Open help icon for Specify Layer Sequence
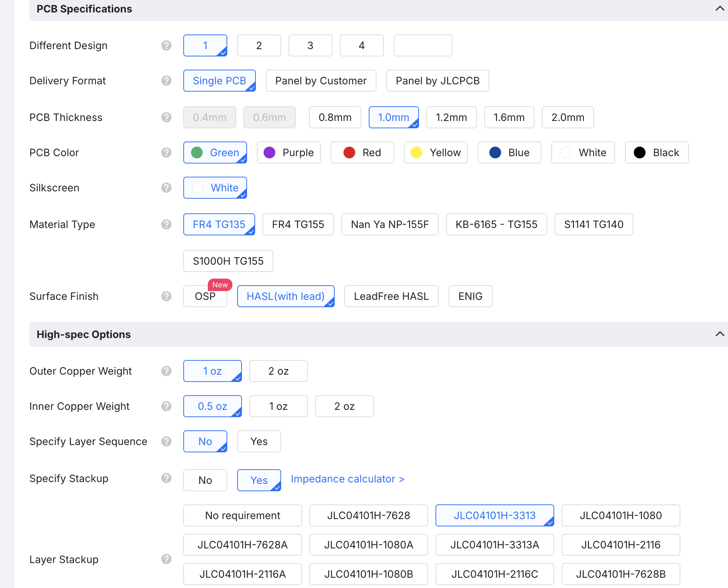 tap(166, 441)
